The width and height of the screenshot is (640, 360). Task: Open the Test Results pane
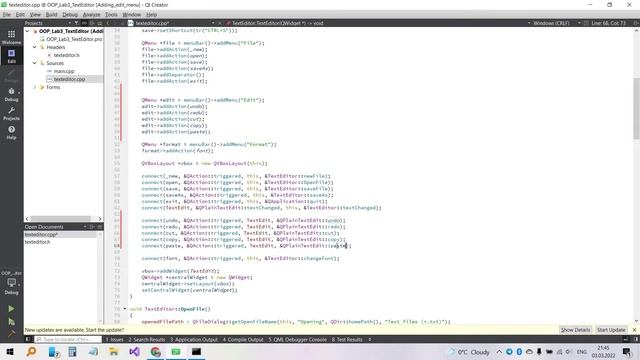pyautogui.click(x=347, y=339)
